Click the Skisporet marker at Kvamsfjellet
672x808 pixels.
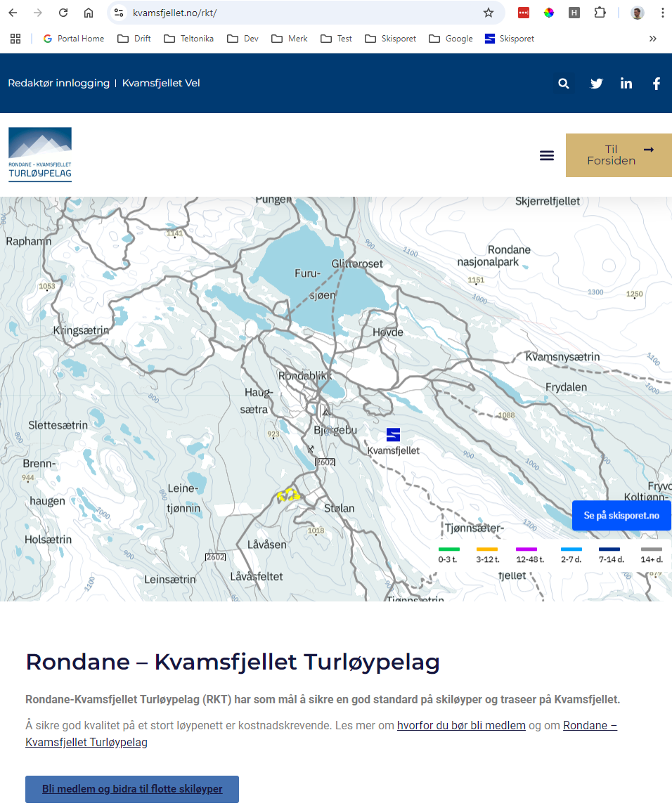[393, 434]
